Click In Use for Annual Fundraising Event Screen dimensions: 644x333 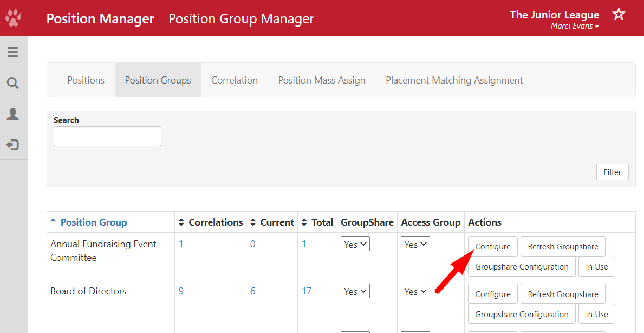(x=597, y=267)
